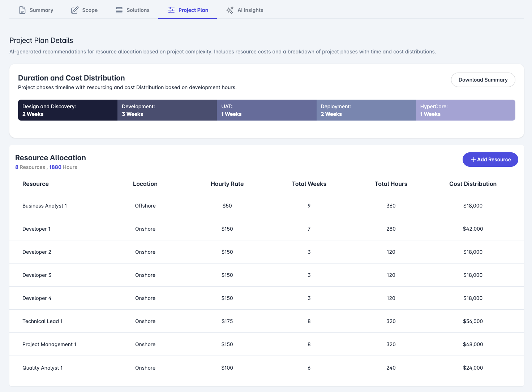Open the AI Insights tab
The image size is (532, 392).
pos(245,10)
